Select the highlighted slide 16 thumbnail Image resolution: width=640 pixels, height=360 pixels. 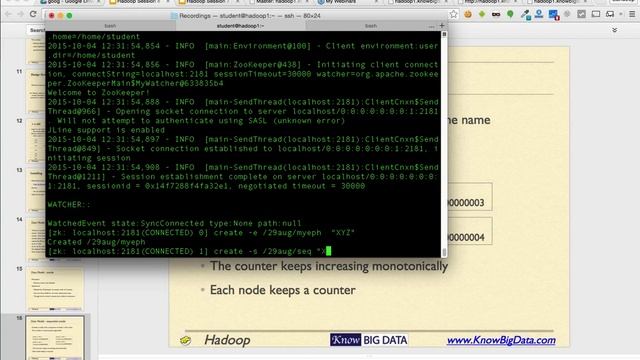pyautogui.click(x=55, y=338)
